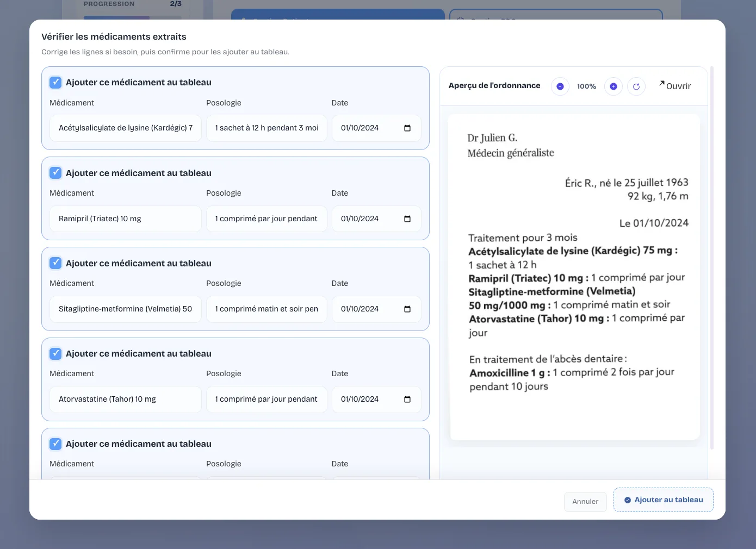This screenshot has height=549, width=756.
Task: Click the 100% zoom level text
Action: point(586,86)
